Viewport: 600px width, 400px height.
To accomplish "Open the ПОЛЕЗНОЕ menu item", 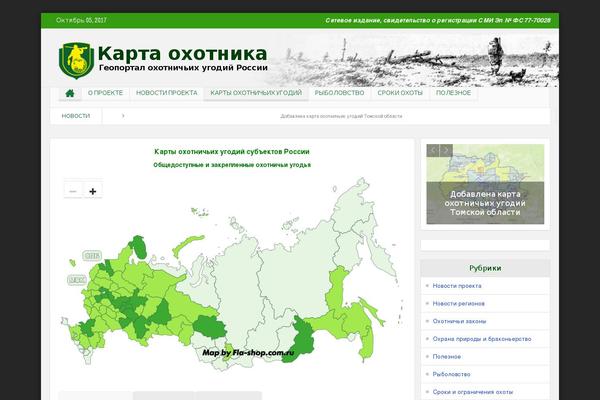I will [x=453, y=93].
